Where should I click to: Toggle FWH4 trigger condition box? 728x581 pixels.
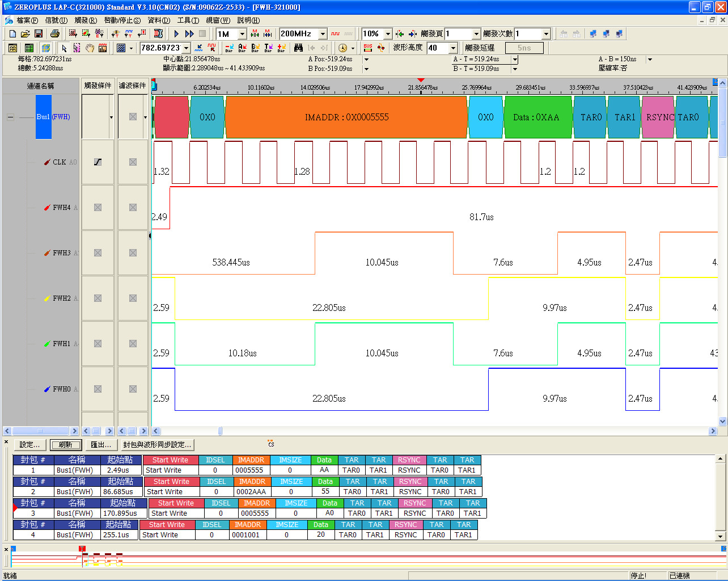coord(98,208)
